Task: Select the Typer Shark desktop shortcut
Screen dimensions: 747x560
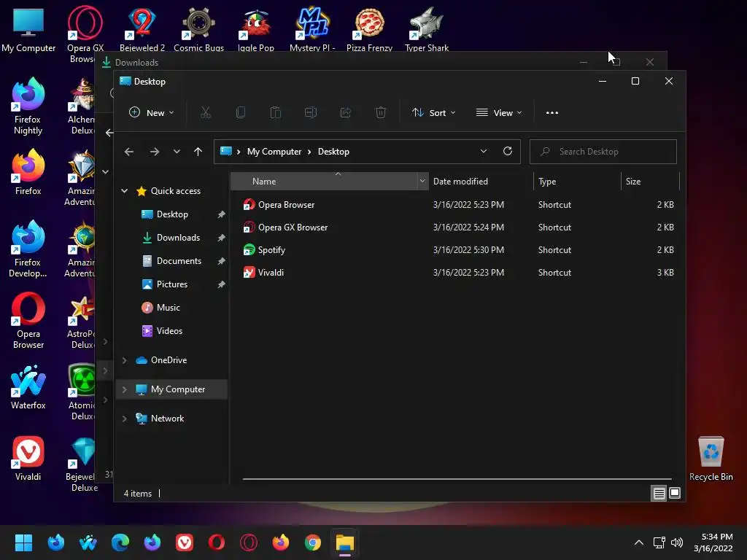Action: tap(426, 29)
